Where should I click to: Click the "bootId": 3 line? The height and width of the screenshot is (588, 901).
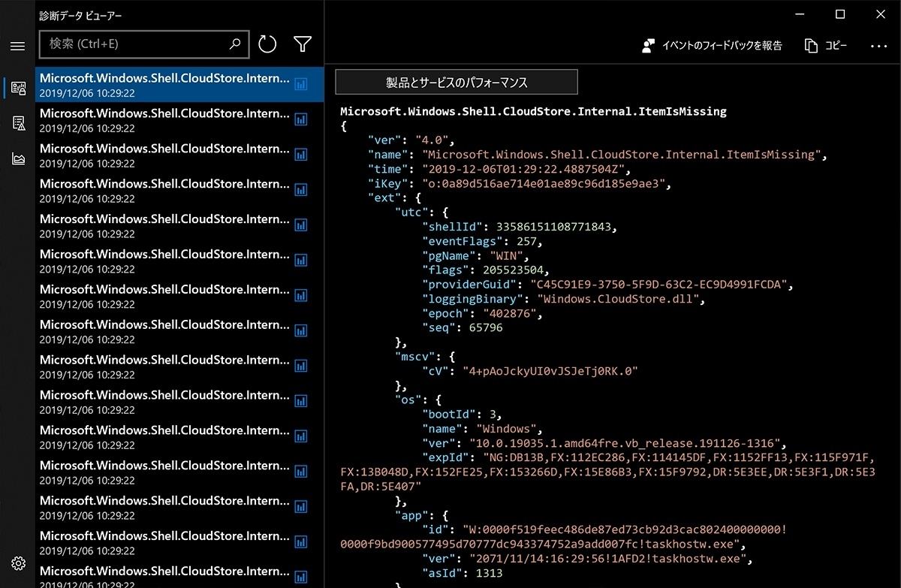pyautogui.click(x=462, y=414)
